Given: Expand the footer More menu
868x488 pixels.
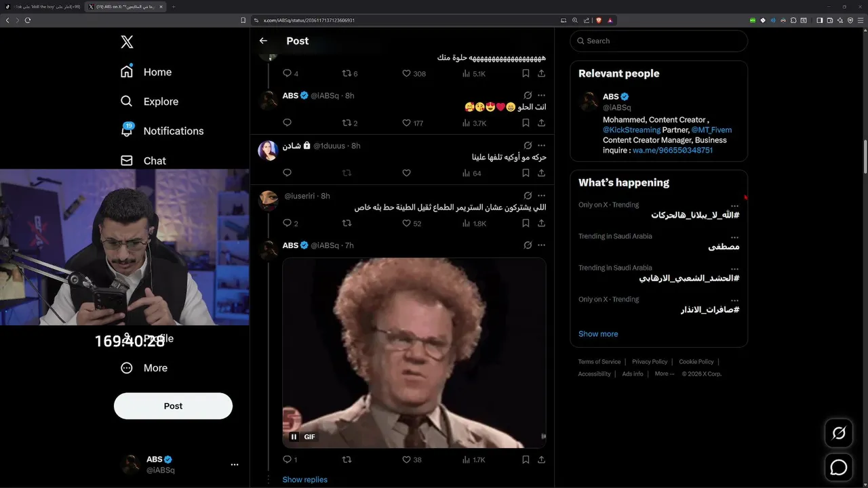Looking at the screenshot, I should (x=664, y=374).
